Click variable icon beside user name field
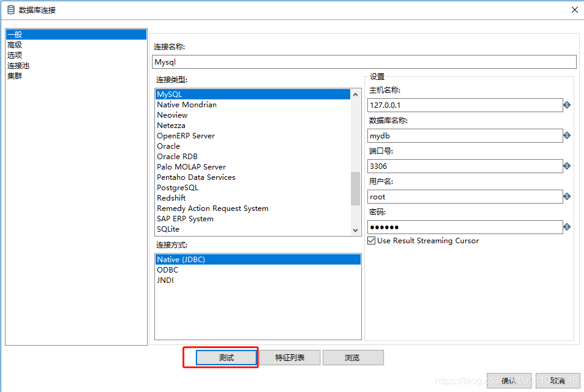Viewport: 584px width, 392px height. pyautogui.click(x=567, y=196)
